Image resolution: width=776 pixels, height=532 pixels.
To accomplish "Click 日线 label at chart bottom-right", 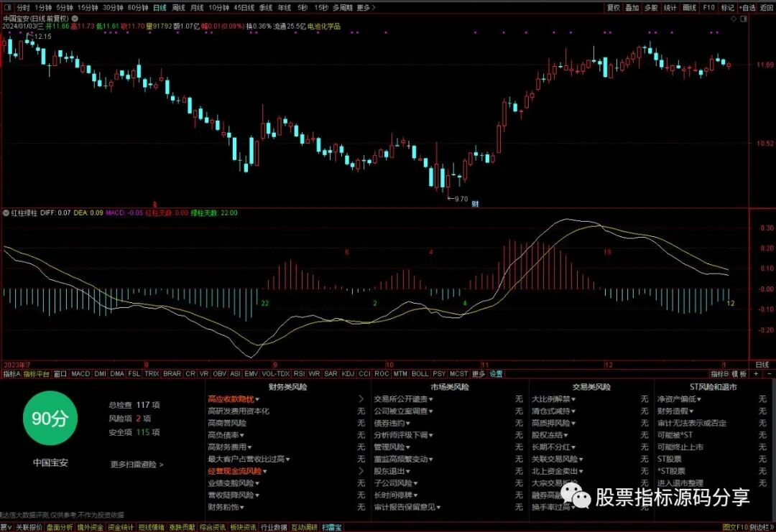I will click(x=762, y=365).
